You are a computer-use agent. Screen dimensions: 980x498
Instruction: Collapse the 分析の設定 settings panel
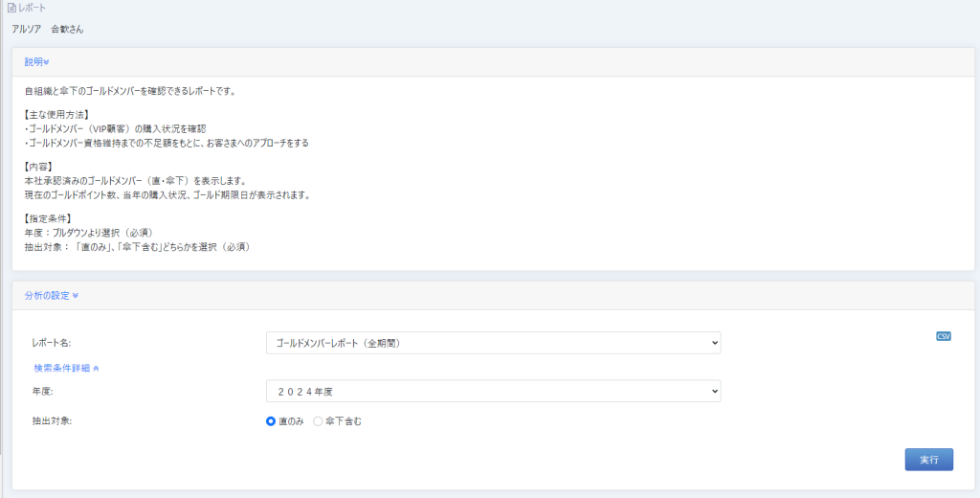(47, 296)
